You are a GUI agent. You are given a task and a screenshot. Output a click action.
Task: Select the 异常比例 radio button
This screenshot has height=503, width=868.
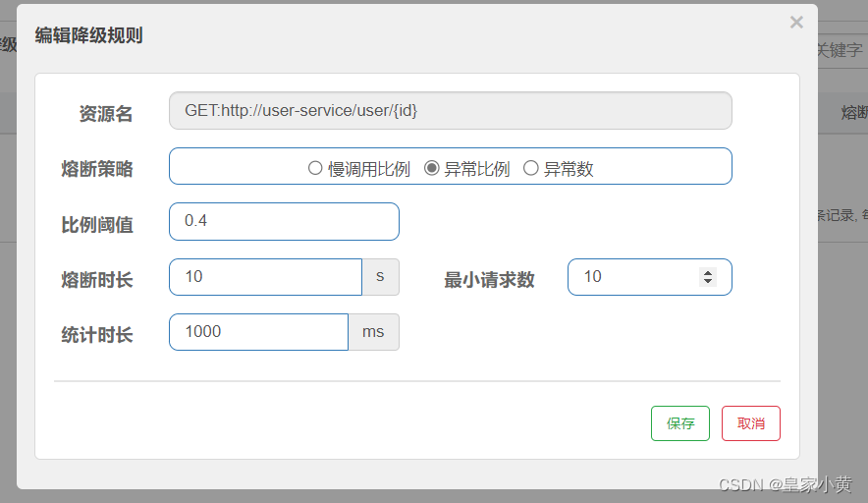[x=431, y=168]
